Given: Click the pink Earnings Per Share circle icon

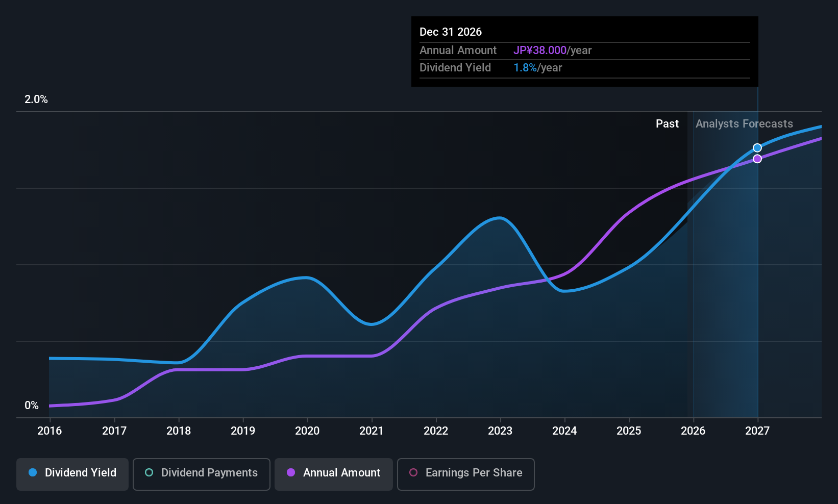Looking at the screenshot, I should tap(413, 473).
